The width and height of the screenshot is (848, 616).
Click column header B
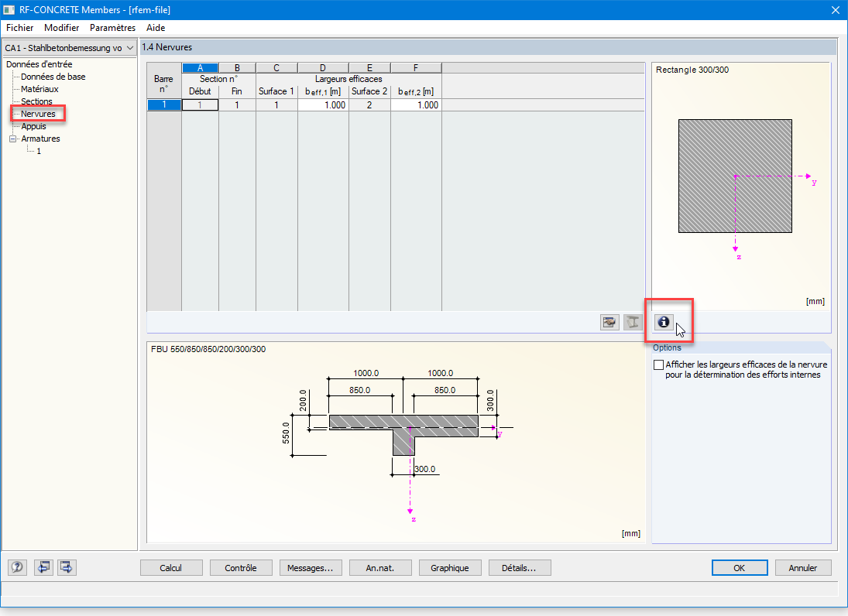pos(237,68)
